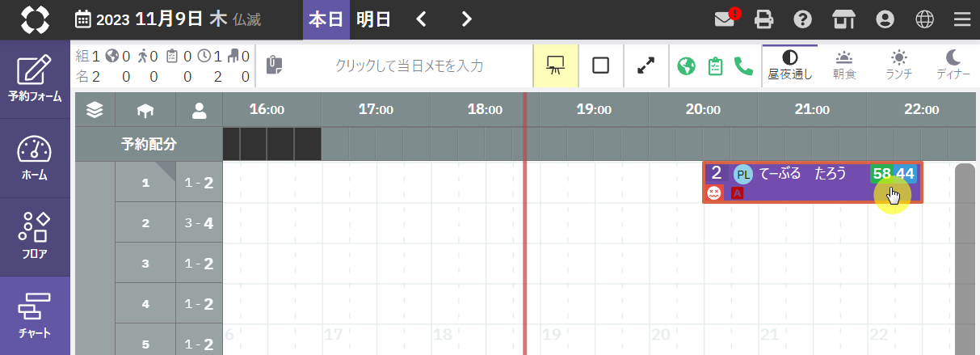Select the ディナー dinner tab

point(953,66)
